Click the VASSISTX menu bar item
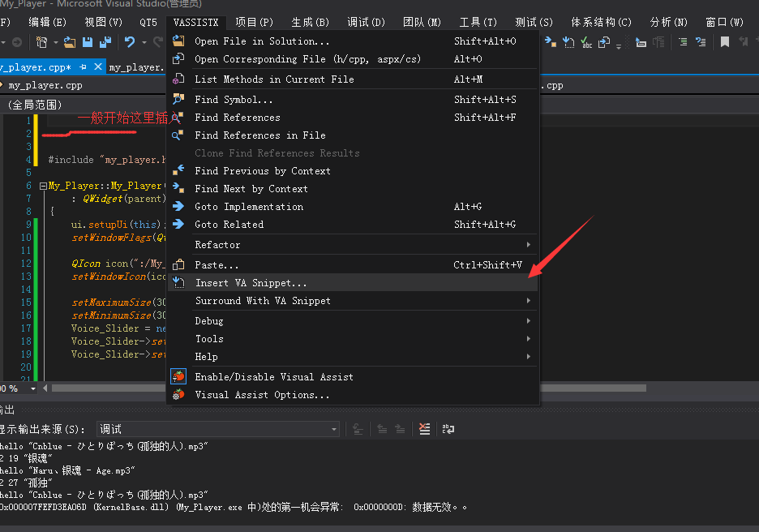759x532 pixels. (196, 22)
